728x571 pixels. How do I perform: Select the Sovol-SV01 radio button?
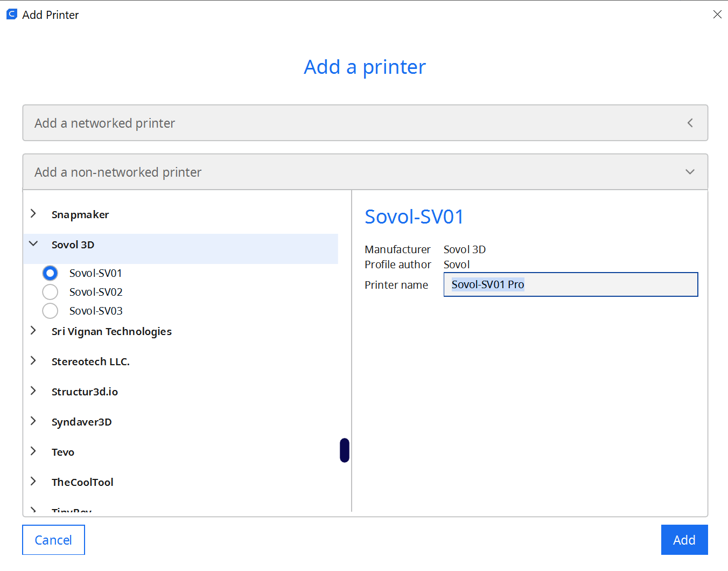50,273
